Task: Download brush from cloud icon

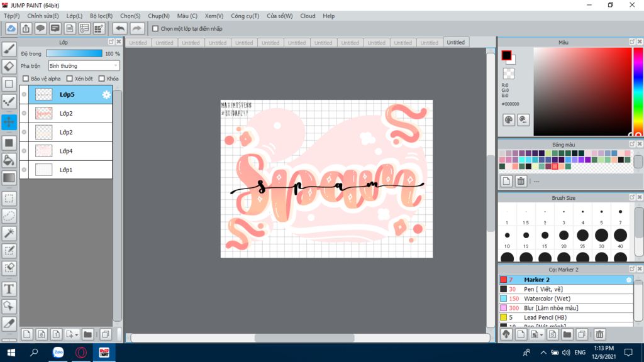Action: pos(506,334)
